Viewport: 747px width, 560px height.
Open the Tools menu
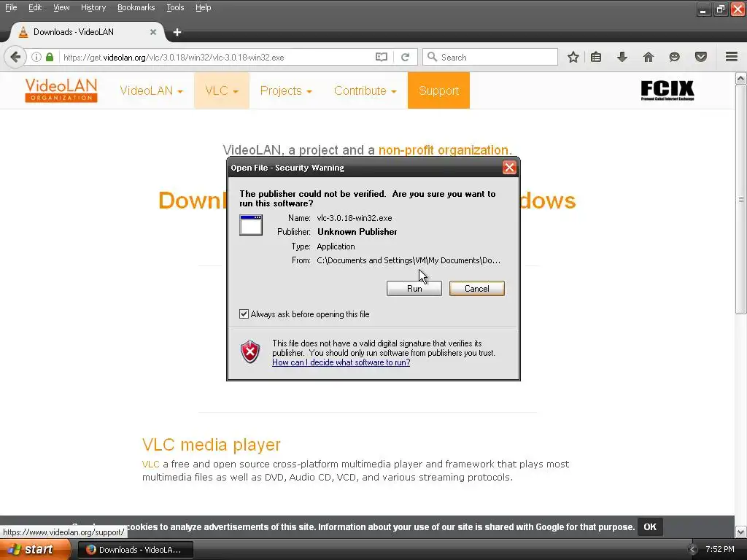point(175,7)
